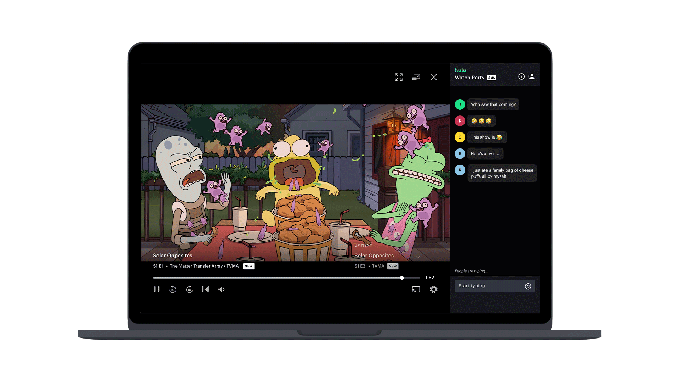Mute the player volume
This screenshot has width=680, height=383.
click(221, 289)
